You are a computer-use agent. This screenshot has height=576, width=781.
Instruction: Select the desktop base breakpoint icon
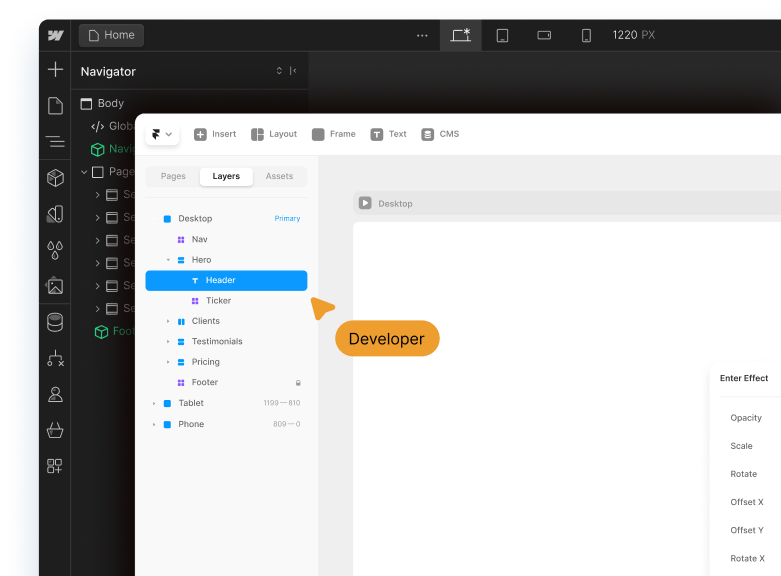click(461, 35)
